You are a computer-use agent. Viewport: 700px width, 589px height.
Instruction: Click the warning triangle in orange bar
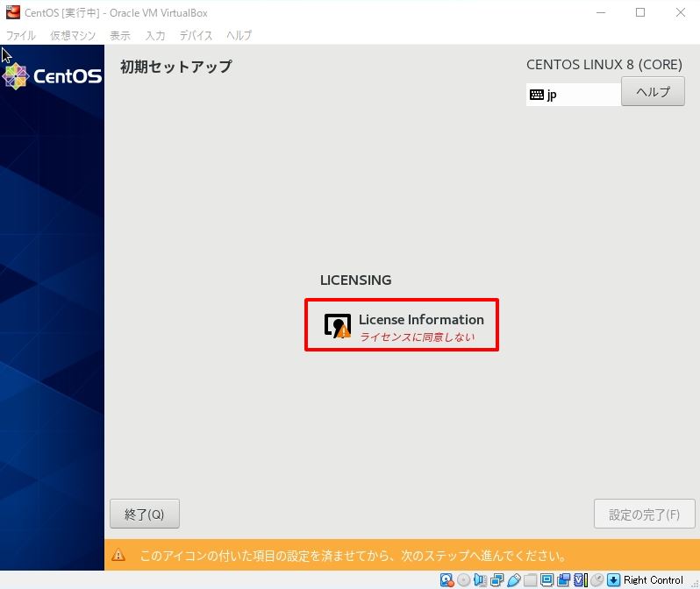[118, 555]
